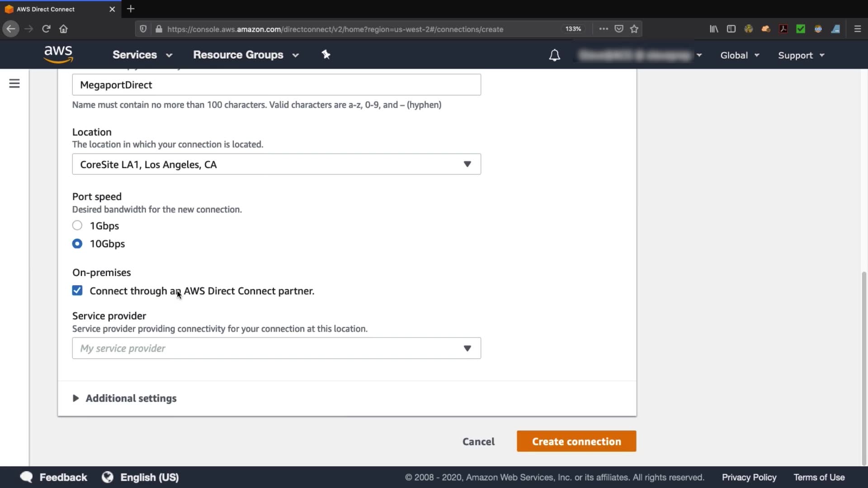The image size is (868, 488).
Task: Click the browser reload icon
Action: coord(46,29)
